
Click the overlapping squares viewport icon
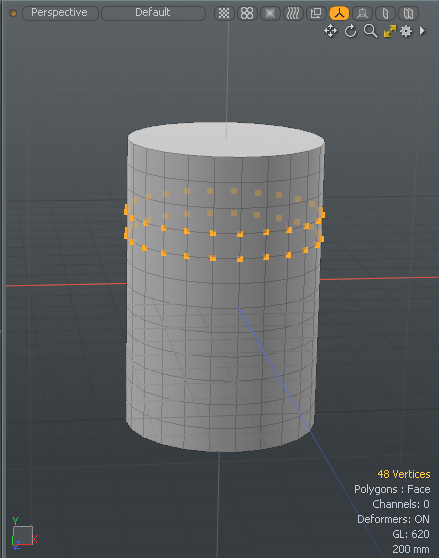pos(316,13)
